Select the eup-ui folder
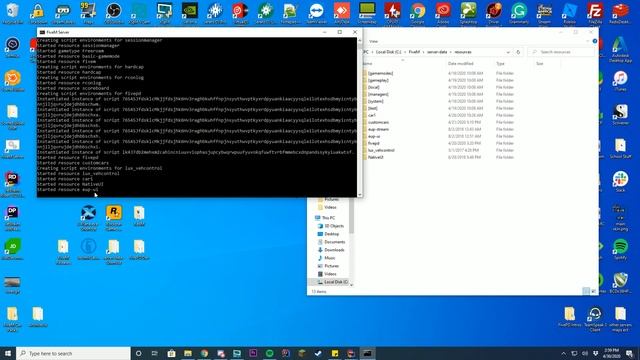Viewport: 640px width, 360px height. [x=373, y=136]
